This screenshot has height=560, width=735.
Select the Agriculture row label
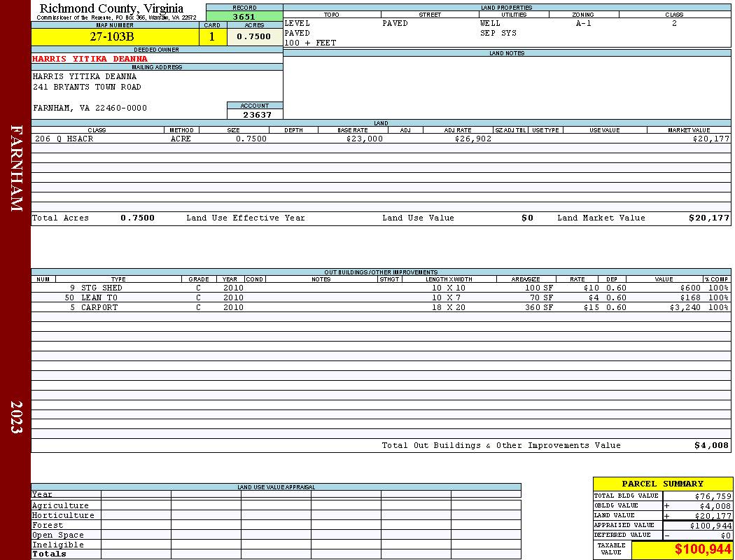point(60,505)
